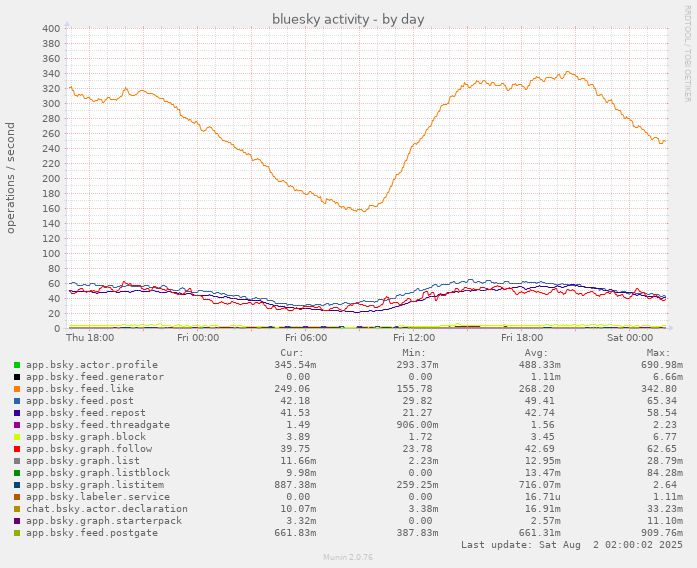Select the chart title 'bluesky activity - by day'
Image resolution: width=697 pixels, height=568 pixels.
click(x=348, y=20)
